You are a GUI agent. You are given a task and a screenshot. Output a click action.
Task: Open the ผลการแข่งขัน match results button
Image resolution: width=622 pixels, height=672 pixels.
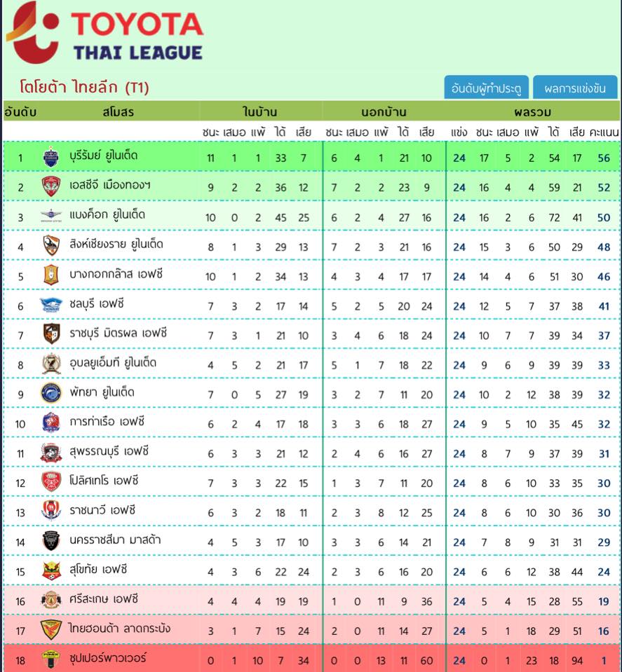(575, 88)
